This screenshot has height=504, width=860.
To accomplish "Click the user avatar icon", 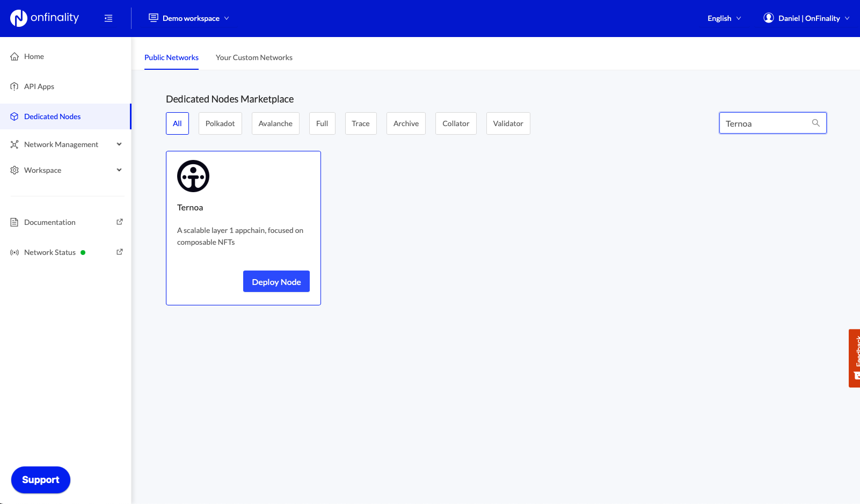I will 768,18.
